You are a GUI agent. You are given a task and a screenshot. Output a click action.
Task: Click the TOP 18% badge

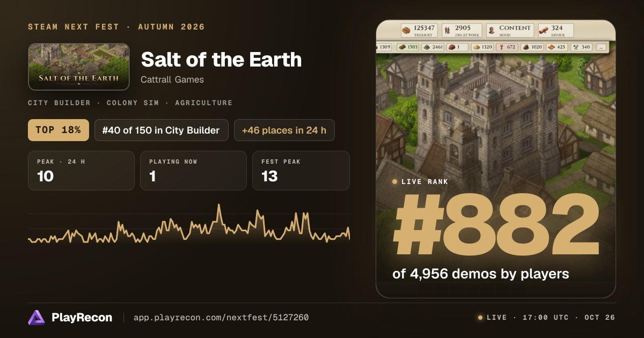(x=58, y=130)
